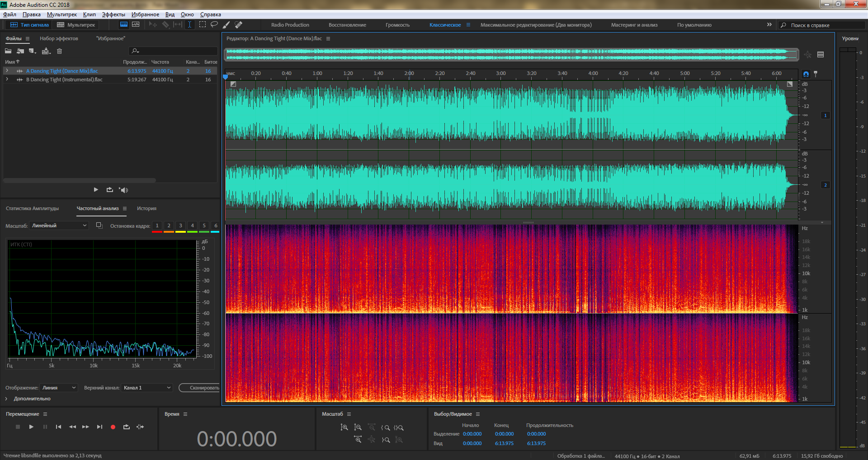The height and width of the screenshot is (460, 868).
Task: Open file folder icon in Files panel
Action: (x=8, y=51)
